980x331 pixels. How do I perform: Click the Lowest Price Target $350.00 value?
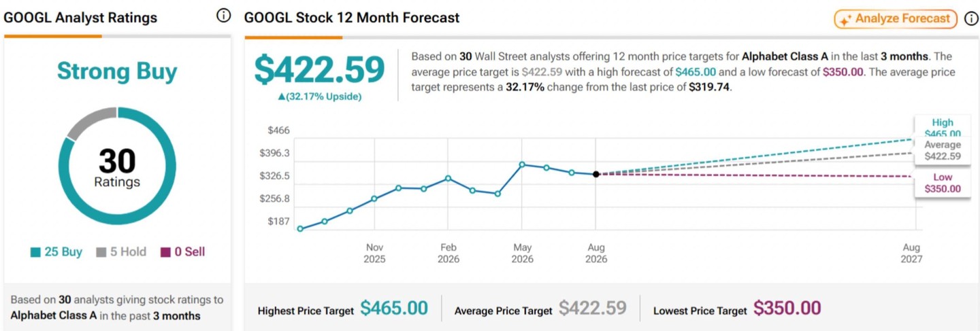[x=787, y=309]
